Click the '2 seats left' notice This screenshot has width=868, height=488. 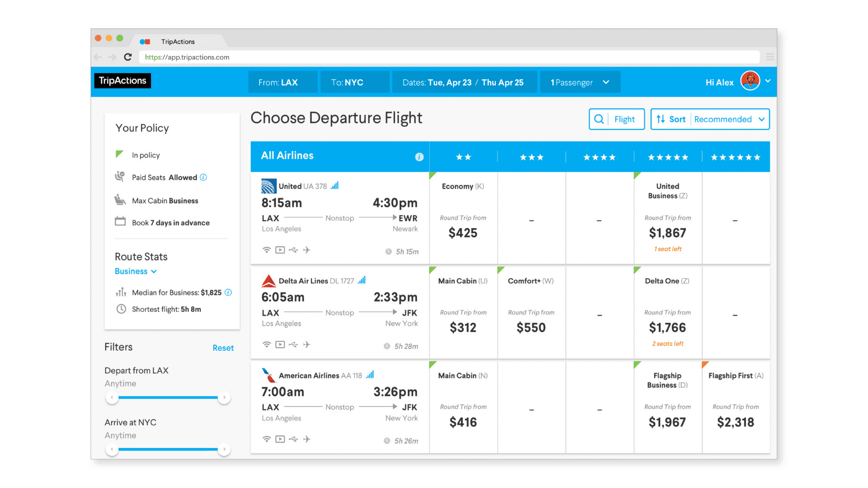coord(668,344)
